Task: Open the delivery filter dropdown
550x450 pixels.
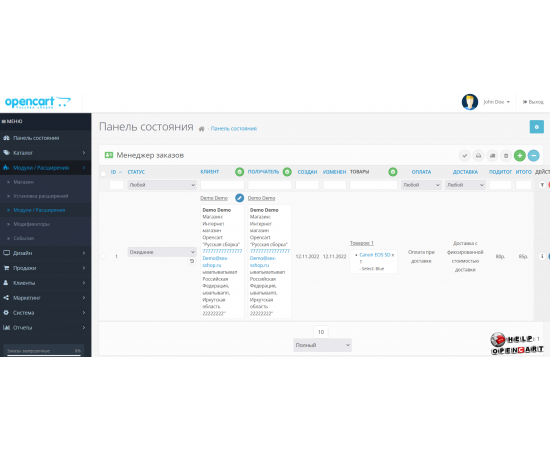Action: 465,185
